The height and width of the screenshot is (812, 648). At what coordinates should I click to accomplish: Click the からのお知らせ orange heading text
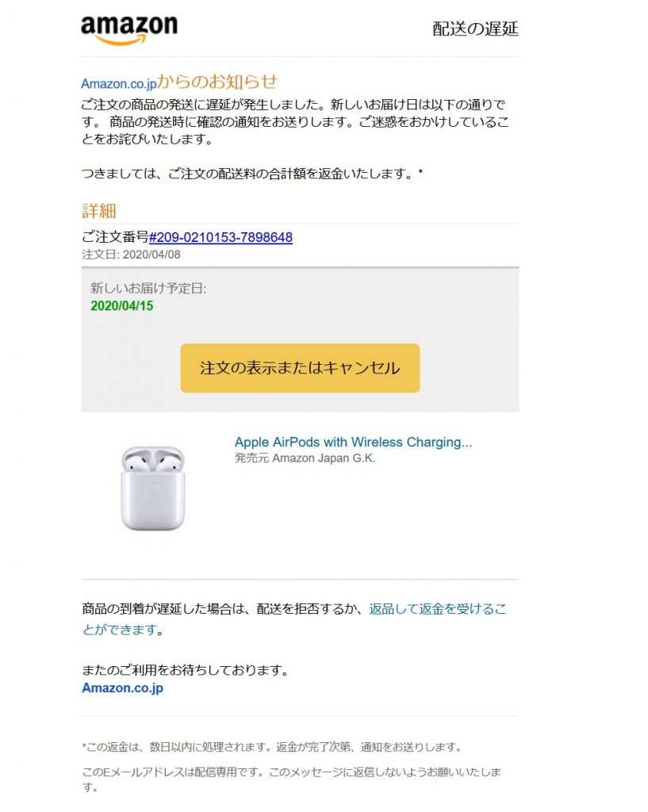click(x=217, y=82)
